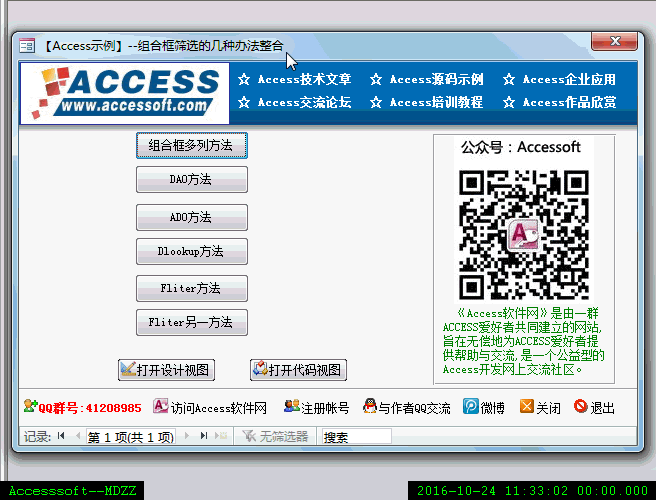Go to next record arrow
Screen dimensions: 656x500
[x=187, y=436]
